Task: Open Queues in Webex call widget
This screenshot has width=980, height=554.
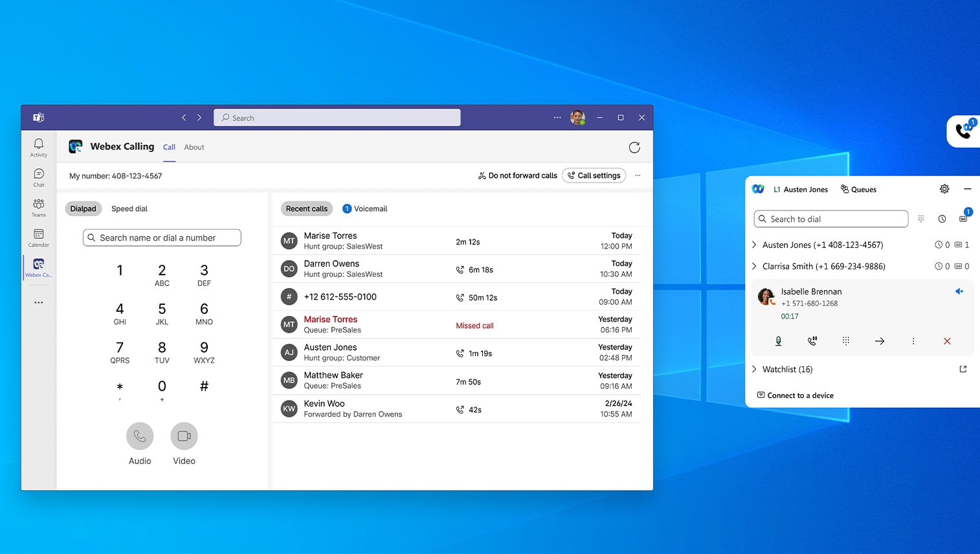Action: point(858,189)
